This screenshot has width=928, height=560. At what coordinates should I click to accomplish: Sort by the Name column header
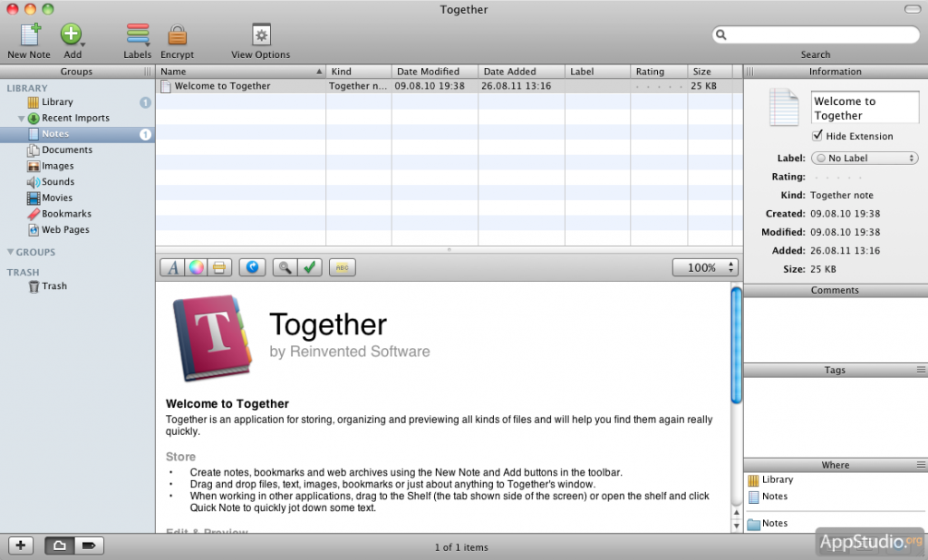(x=241, y=71)
